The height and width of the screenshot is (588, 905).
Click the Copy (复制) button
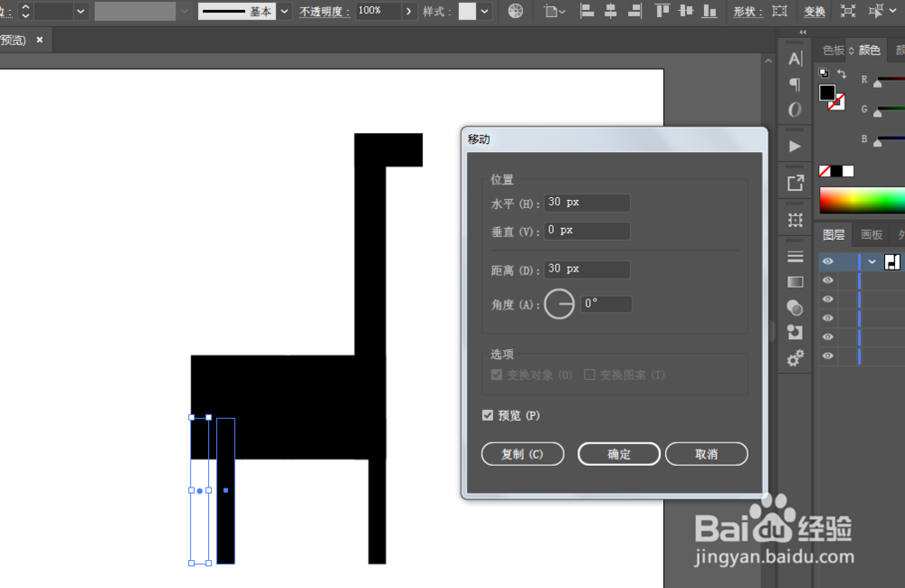(x=522, y=454)
